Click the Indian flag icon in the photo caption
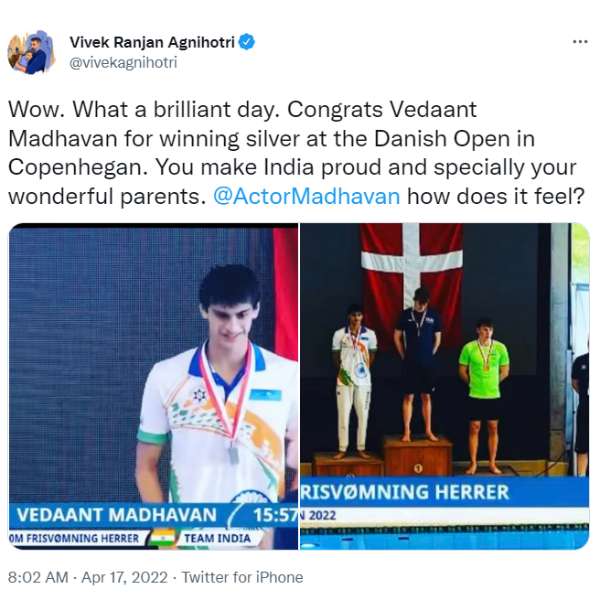Viewport: 600px width, 600px height. [x=163, y=538]
